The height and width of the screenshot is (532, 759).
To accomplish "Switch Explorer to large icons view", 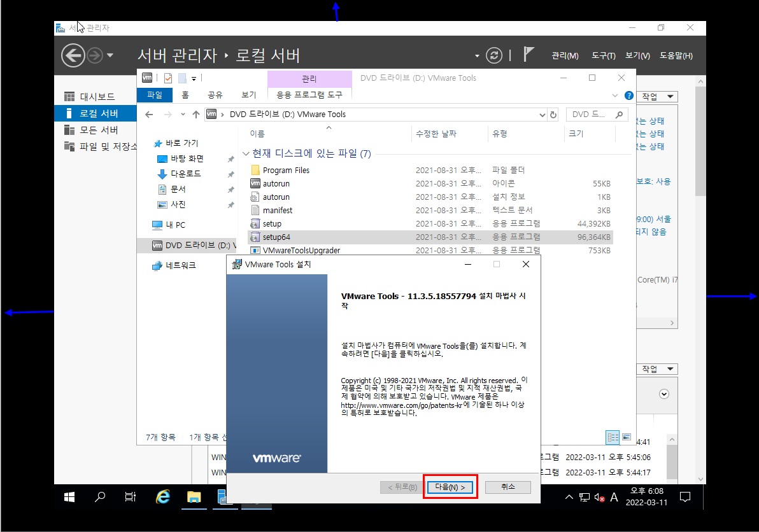I will coord(627,437).
